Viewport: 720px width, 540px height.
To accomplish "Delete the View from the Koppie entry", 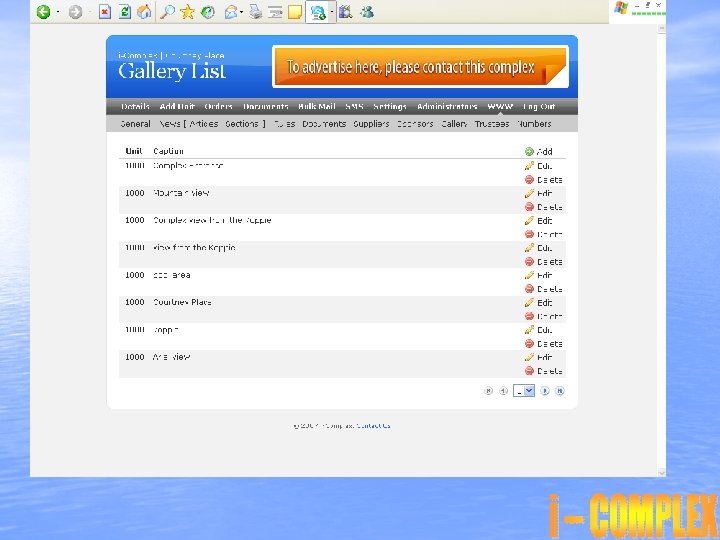I will [544, 262].
